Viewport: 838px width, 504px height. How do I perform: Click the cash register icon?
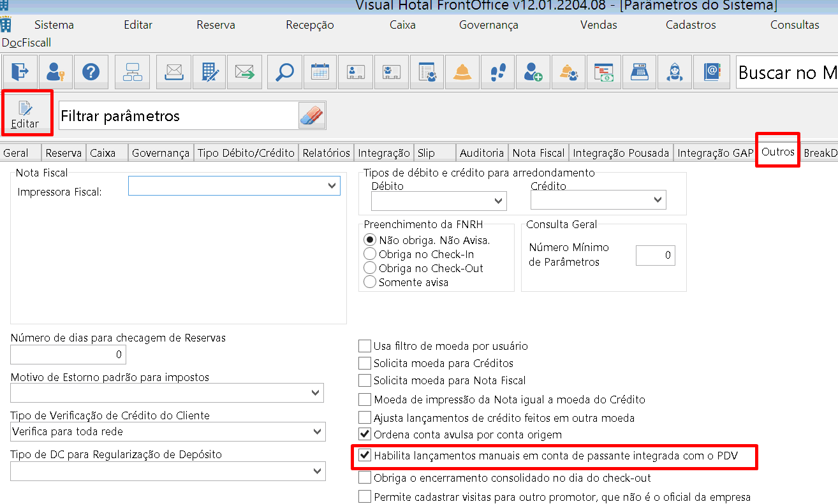(639, 72)
